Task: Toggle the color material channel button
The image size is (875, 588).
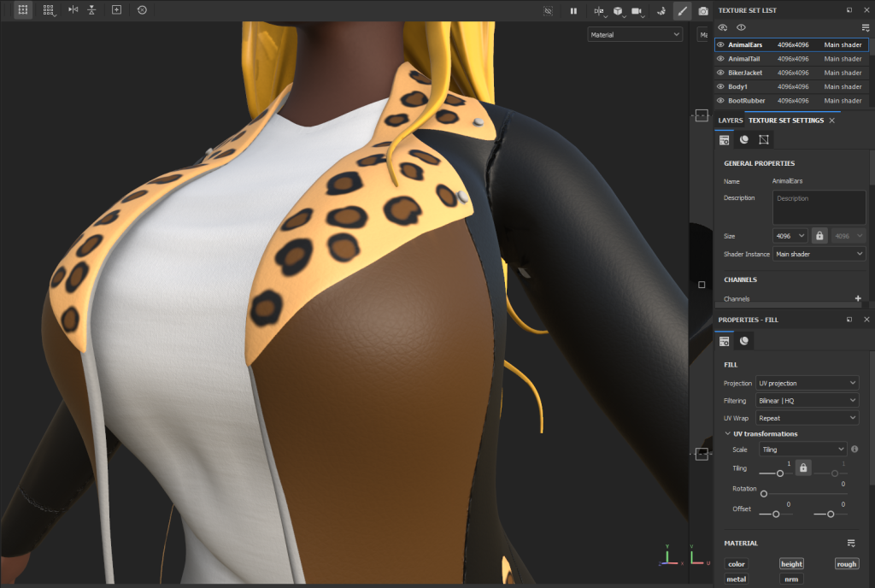Action: pos(736,564)
